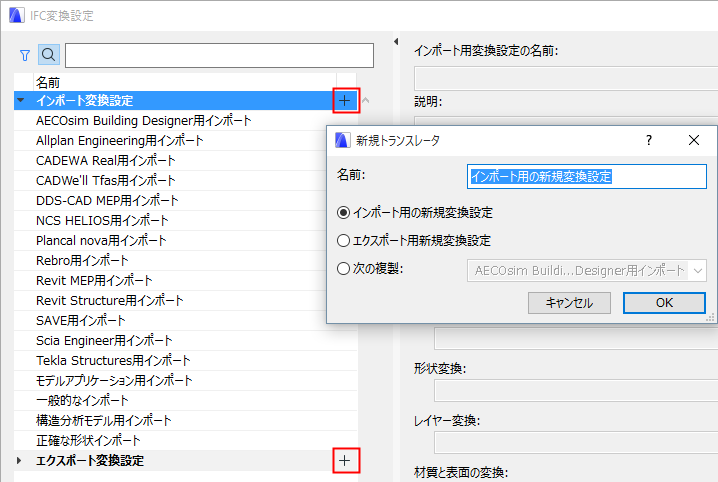Select 正確な形状インポート

[185, 440]
